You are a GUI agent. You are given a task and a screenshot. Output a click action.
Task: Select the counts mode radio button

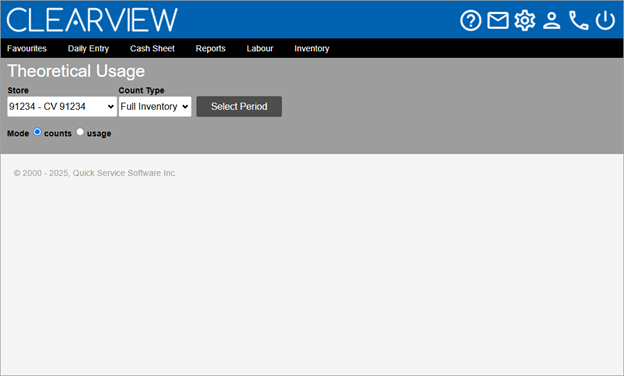[37, 132]
